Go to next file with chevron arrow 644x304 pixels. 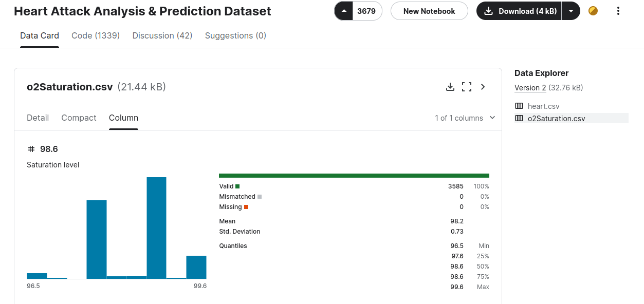coord(483,87)
